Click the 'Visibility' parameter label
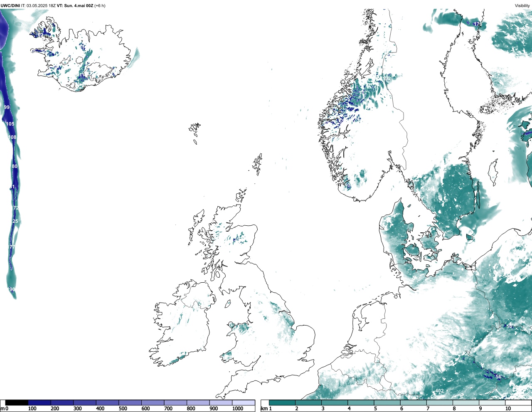Viewport: 532px width, 412px height. [522, 5]
